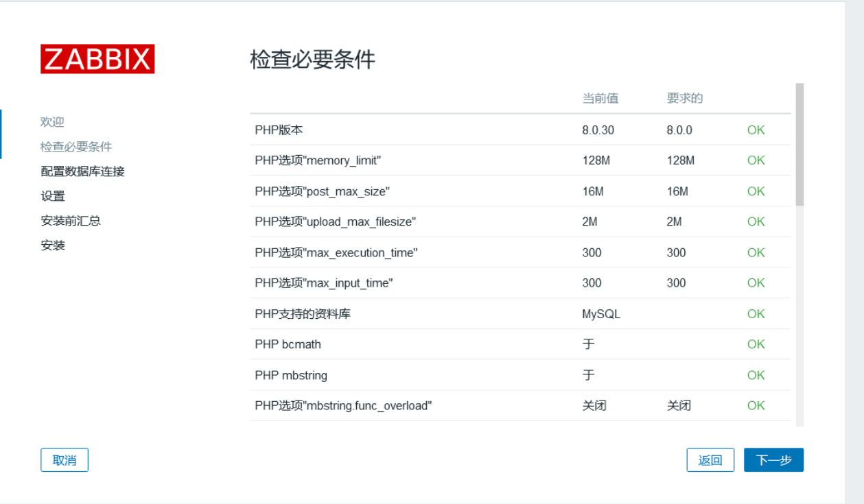Image resolution: width=864 pixels, height=504 pixels.
Task: Select the PHP支持的资料库 row label
Action: tap(303, 314)
